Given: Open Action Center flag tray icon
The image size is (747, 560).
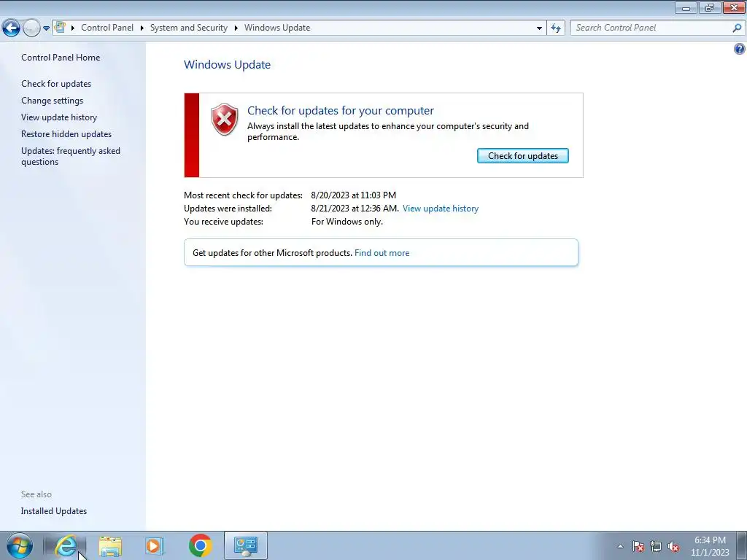Looking at the screenshot, I should point(638,546).
